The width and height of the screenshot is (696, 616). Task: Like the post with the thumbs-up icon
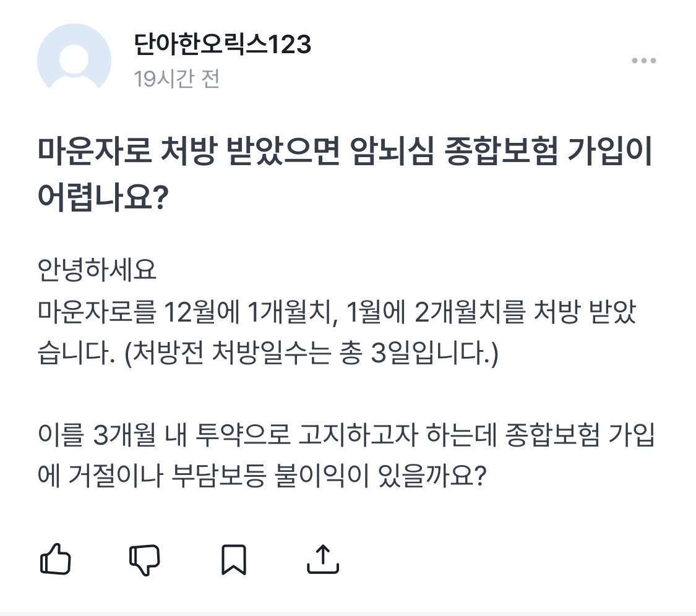(x=55, y=559)
